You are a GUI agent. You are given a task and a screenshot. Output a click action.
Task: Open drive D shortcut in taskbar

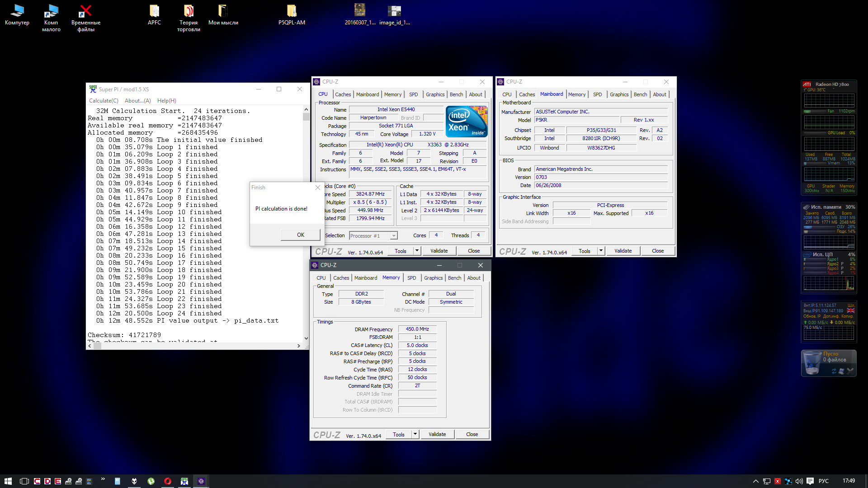pos(47,481)
